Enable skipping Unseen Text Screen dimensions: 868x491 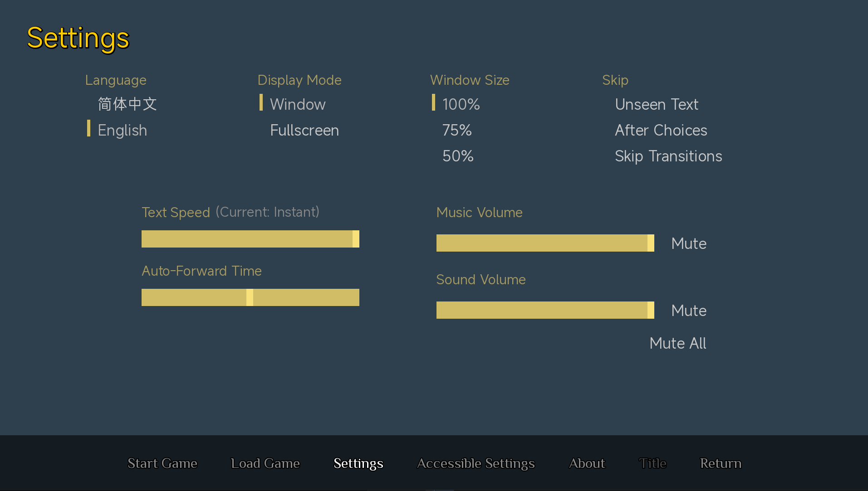[656, 104]
